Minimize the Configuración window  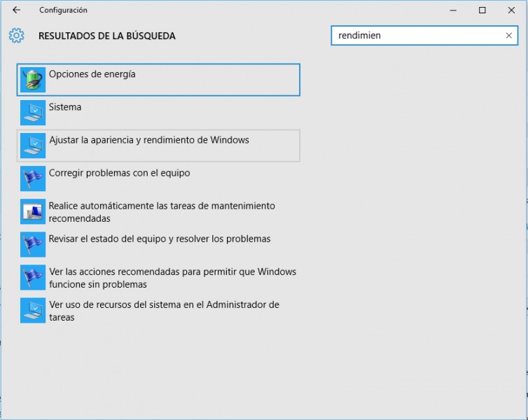(453, 10)
